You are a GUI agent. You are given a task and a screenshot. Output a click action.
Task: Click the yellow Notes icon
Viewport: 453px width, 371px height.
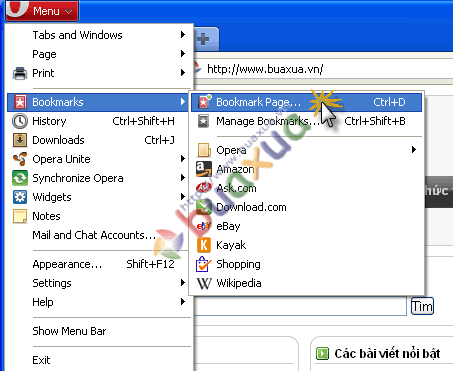pyautogui.click(x=20, y=216)
